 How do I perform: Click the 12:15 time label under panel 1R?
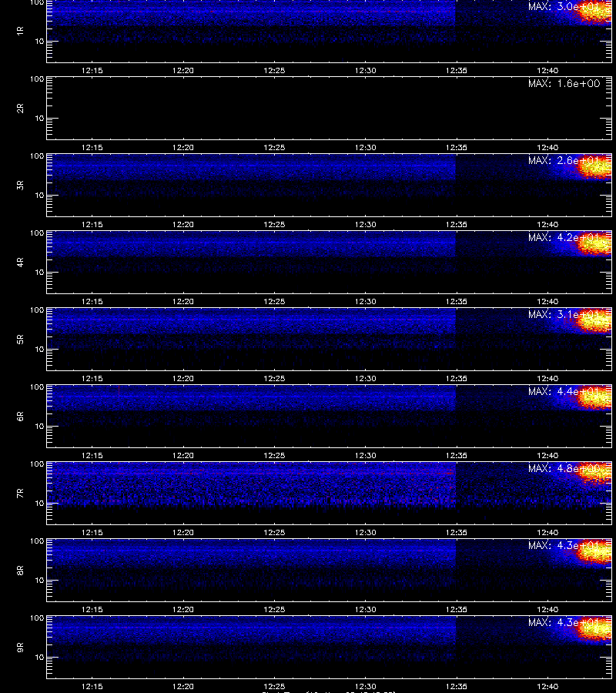coord(92,70)
